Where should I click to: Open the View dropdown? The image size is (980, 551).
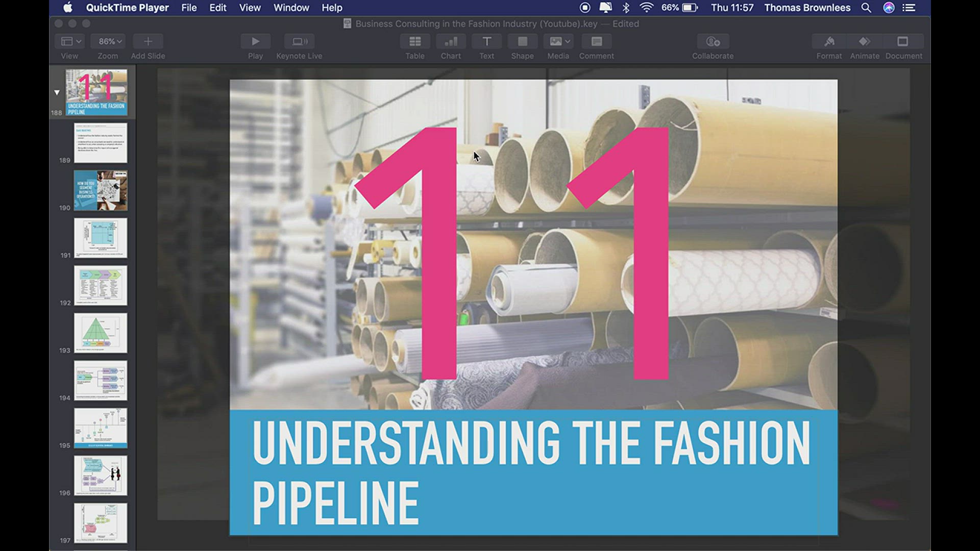click(x=70, y=42)
